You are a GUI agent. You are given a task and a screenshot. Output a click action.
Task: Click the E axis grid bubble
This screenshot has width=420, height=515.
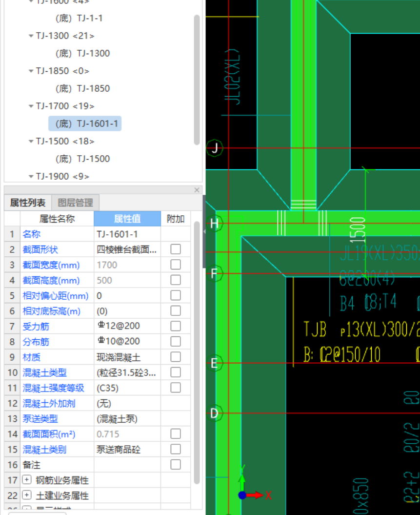tap(214, 363)
